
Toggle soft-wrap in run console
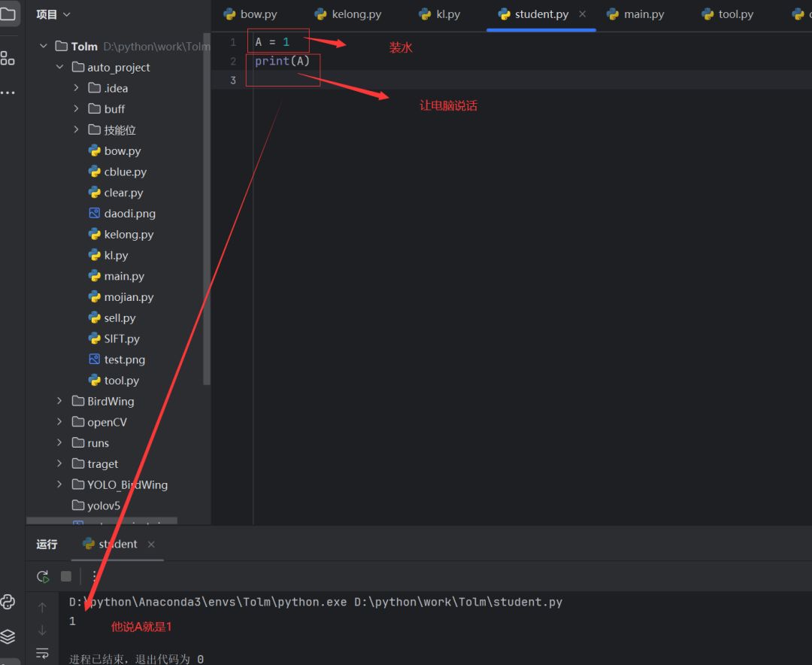click(x=42, y=653)
